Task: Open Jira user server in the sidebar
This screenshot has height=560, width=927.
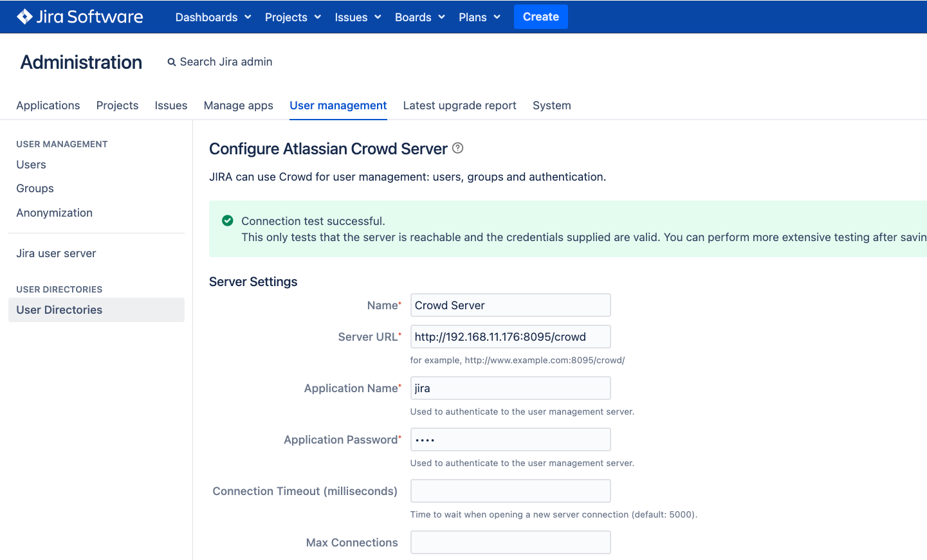Action: [56, 253]
